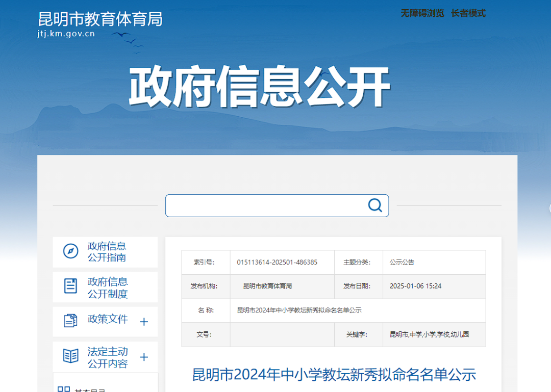Click the grid icon beside 基本目录
This screenshot has width=551, height=392.
[64, 389]
